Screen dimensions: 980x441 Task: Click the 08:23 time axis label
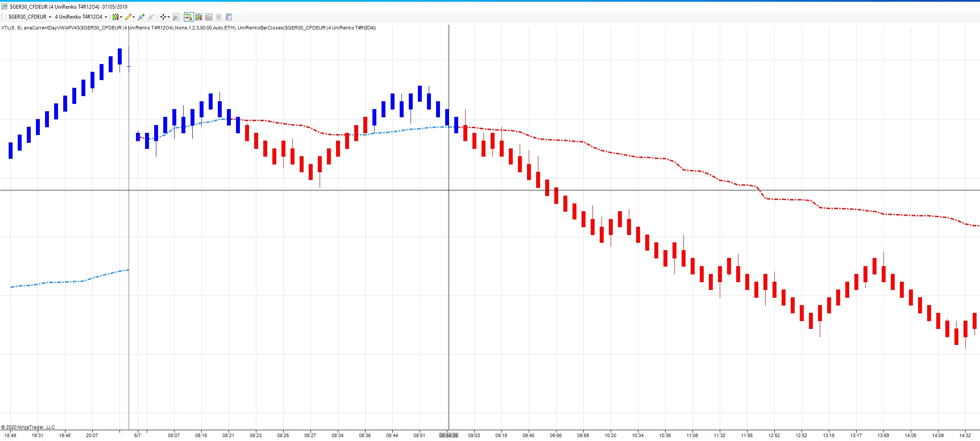point(256,435)
